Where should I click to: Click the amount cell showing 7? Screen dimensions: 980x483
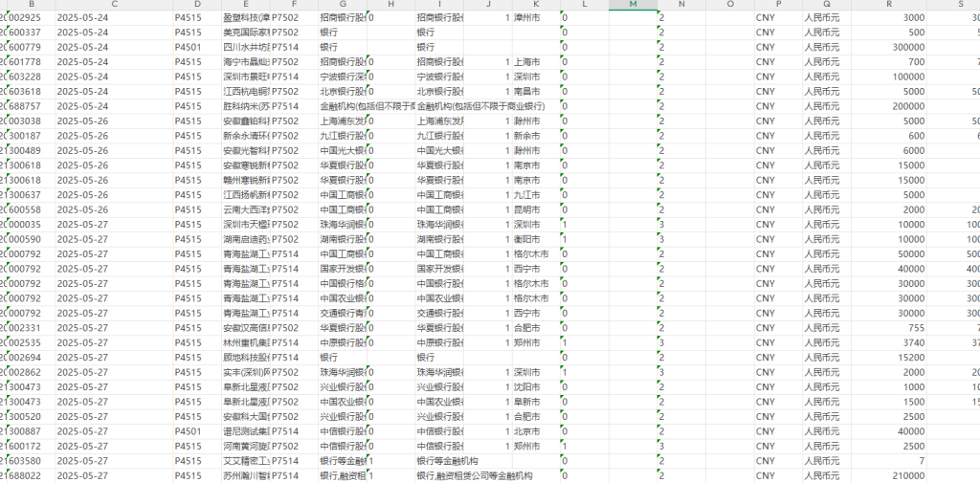889,461
